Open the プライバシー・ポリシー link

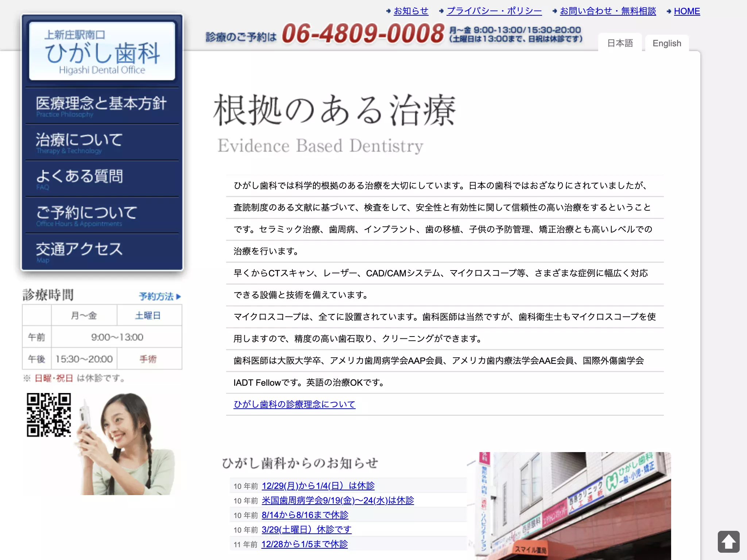pyautogui.click(x=494, y=11)
